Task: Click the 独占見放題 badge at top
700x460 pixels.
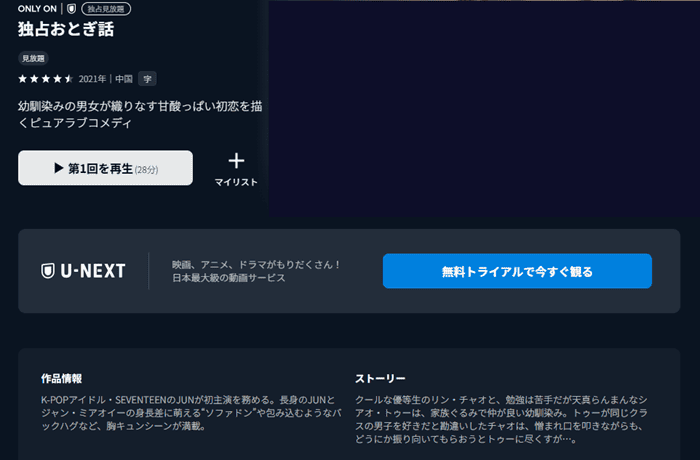Action: [106, 8]
